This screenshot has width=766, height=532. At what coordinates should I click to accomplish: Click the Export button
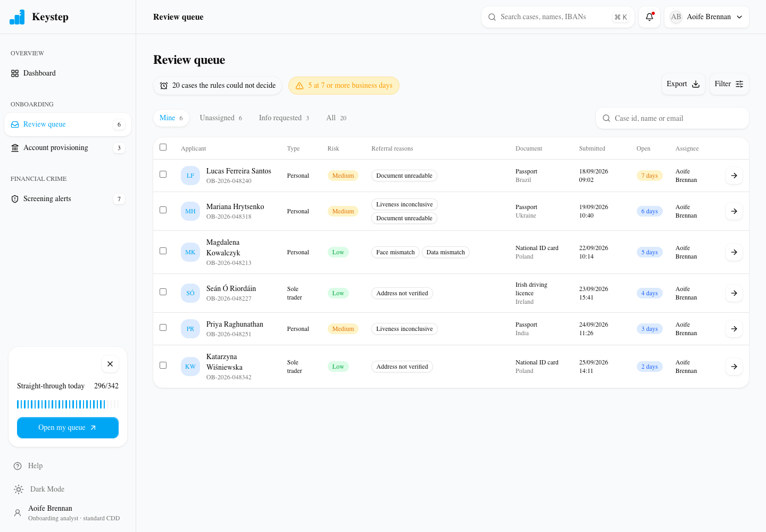click(x=683, y=84)
